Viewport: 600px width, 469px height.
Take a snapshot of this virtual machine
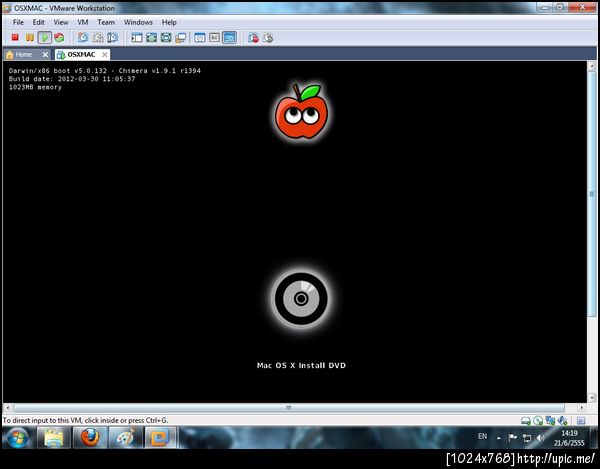83,37
